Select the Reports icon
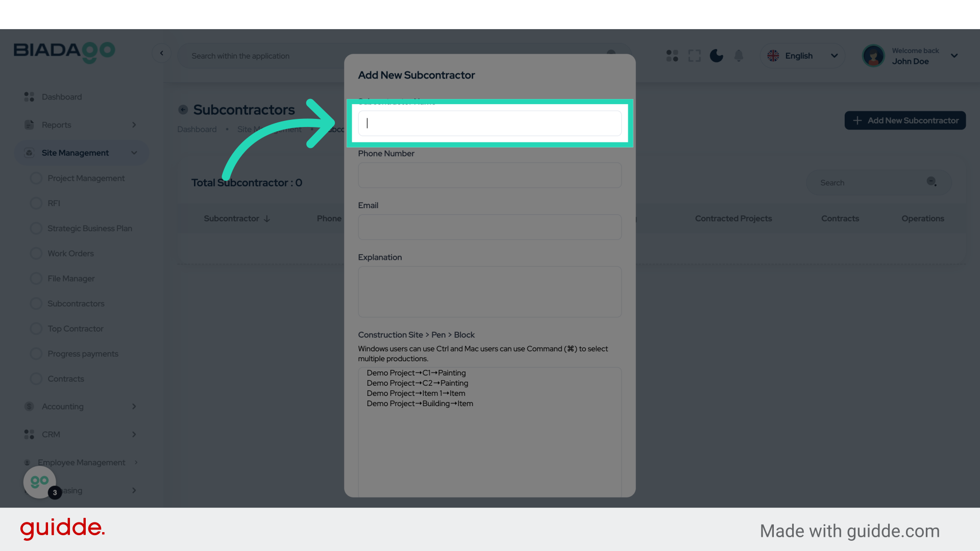Image resolution: width=980 pixels, height=551 pixels. pos(28,124)
